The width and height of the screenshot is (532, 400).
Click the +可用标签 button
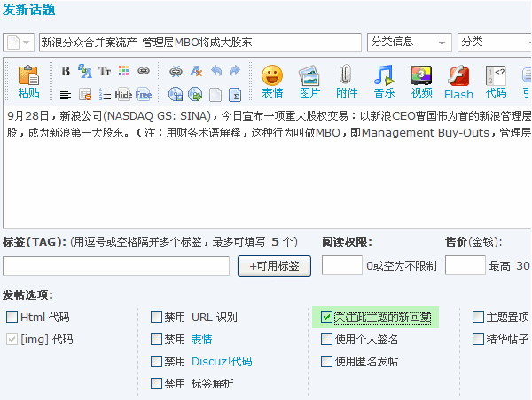click(274, 265)
